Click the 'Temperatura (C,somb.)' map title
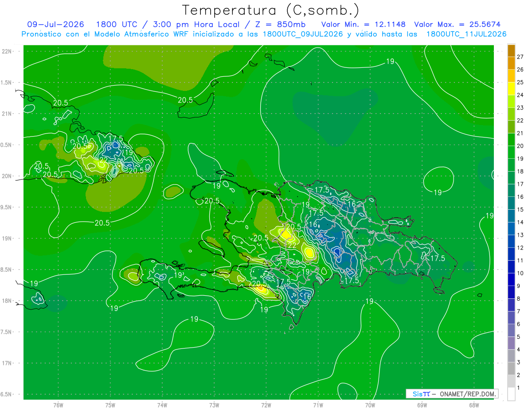This screenshot has height=411, width=532. tap(270, 10)
